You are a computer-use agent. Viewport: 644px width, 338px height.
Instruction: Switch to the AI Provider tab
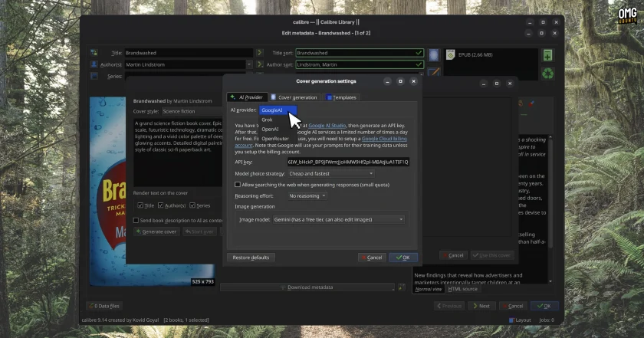pos(247,97)
